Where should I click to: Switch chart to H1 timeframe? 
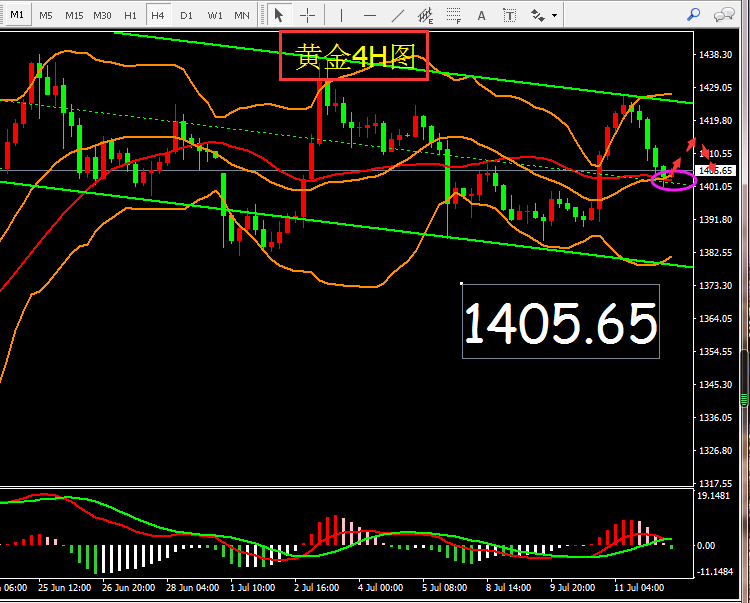tap(130, 15)
